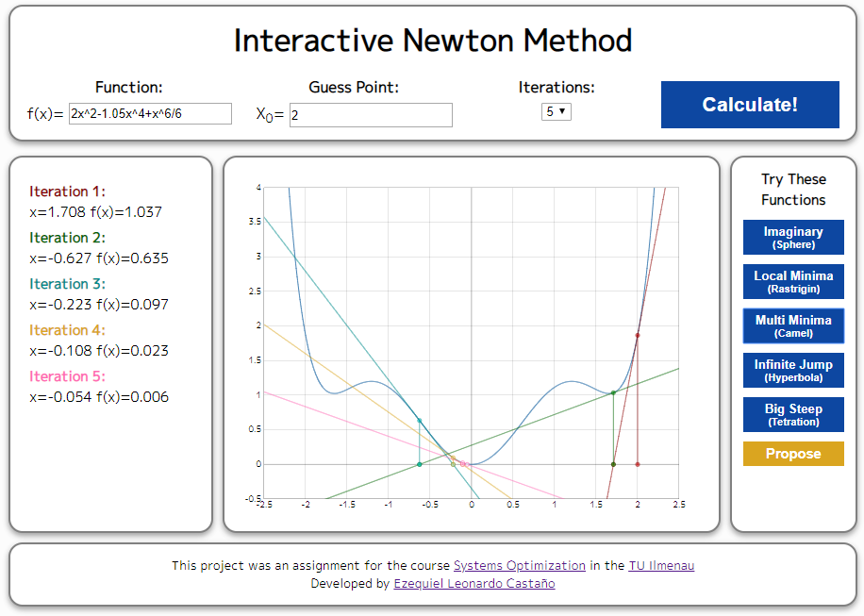
Task: Click the f(x) function input field
Action: pyautogui.click(x=147, y=113)
